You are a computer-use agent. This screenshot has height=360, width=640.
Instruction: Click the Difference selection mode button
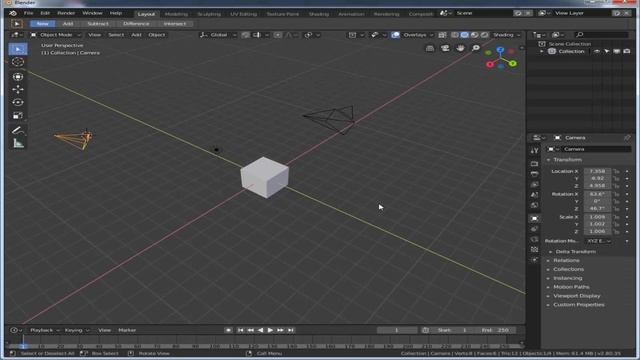point(136,24)
